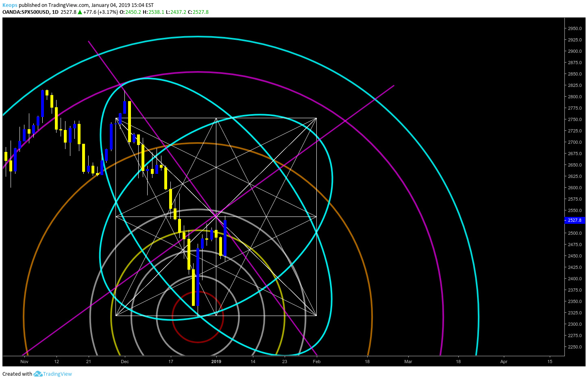
Task: Select the OANDA:SPX500USD symbol label
Action: (x=26, y=12)
